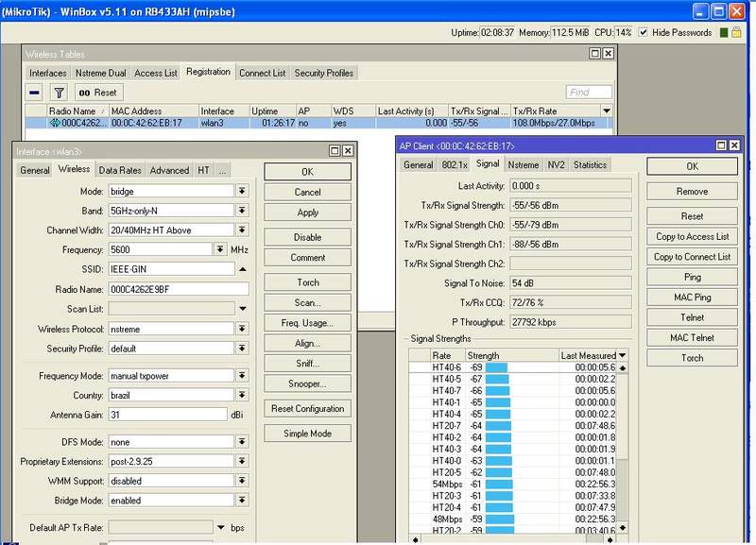
Task: Sort by the Tx/Rx Rate column header
Action: 556,111
